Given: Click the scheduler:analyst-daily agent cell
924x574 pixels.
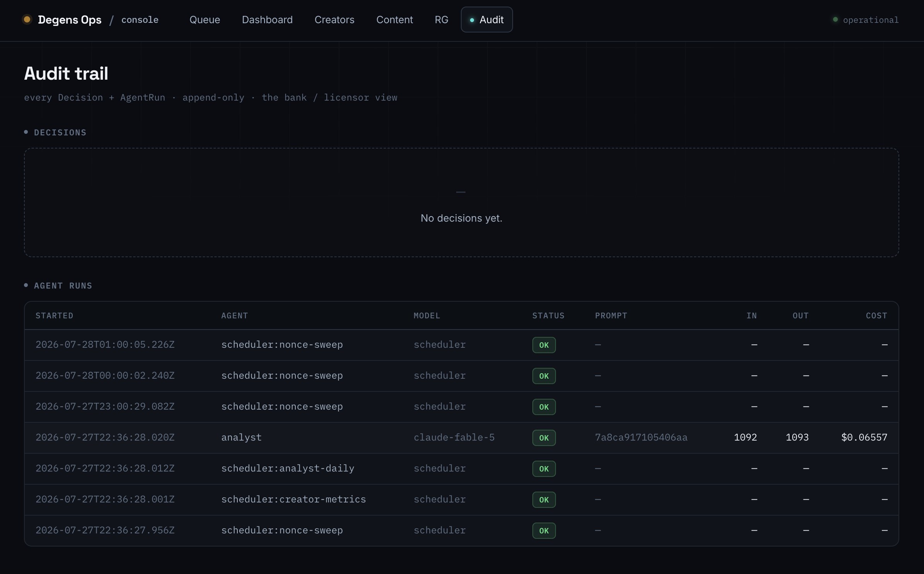Looking at the screenshot, I should (288, 468).
